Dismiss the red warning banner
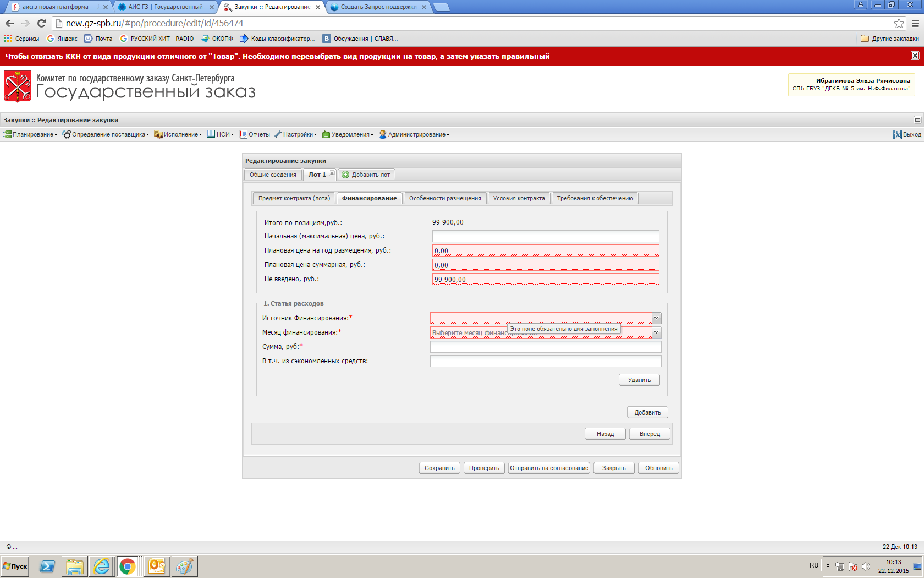924x578 pixels. tap(915, 56)
